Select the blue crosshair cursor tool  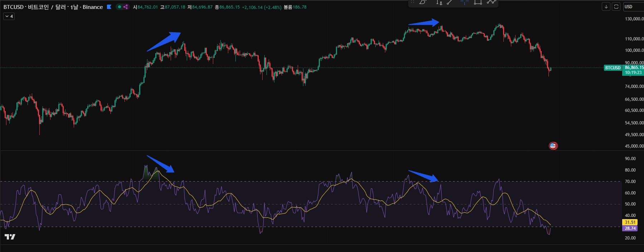tap(464, 2)
